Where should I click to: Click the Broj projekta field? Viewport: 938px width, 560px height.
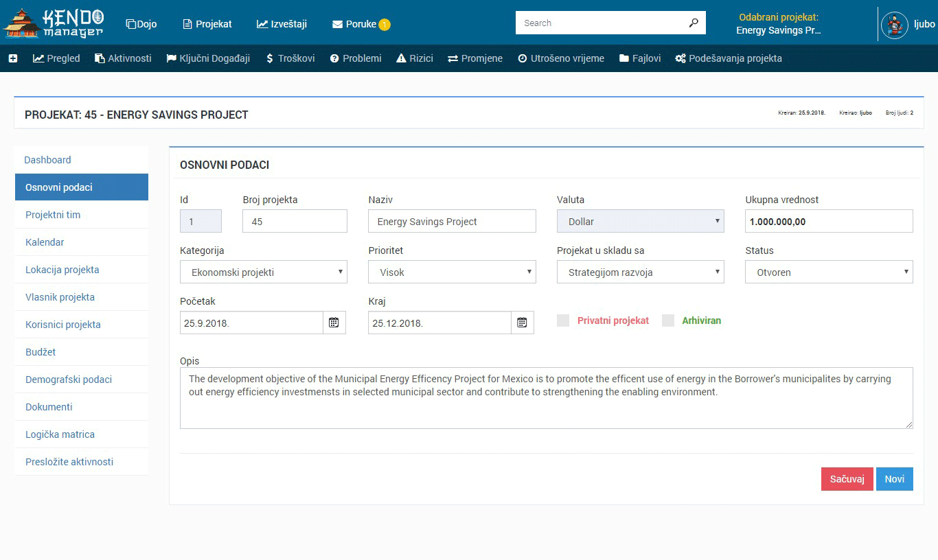click(295, 221)
